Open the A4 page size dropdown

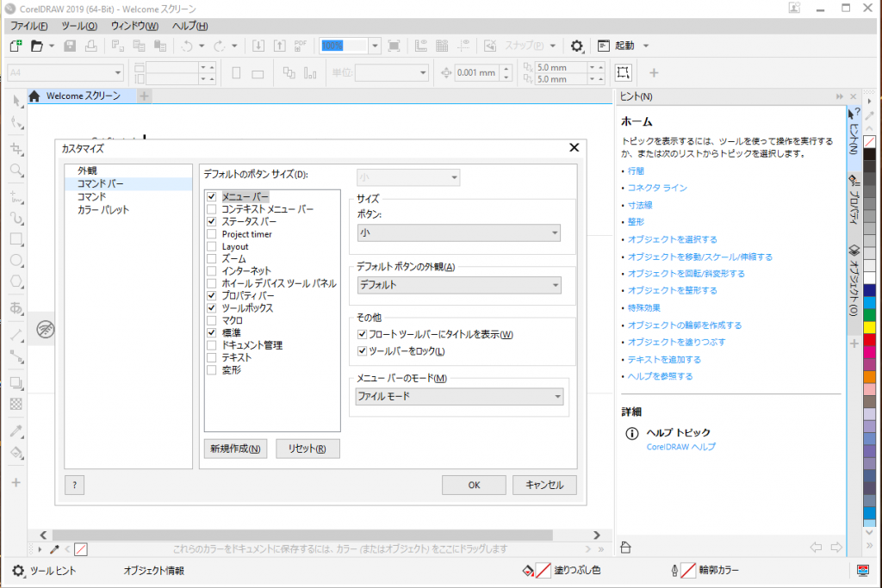(x=117, y=72)
